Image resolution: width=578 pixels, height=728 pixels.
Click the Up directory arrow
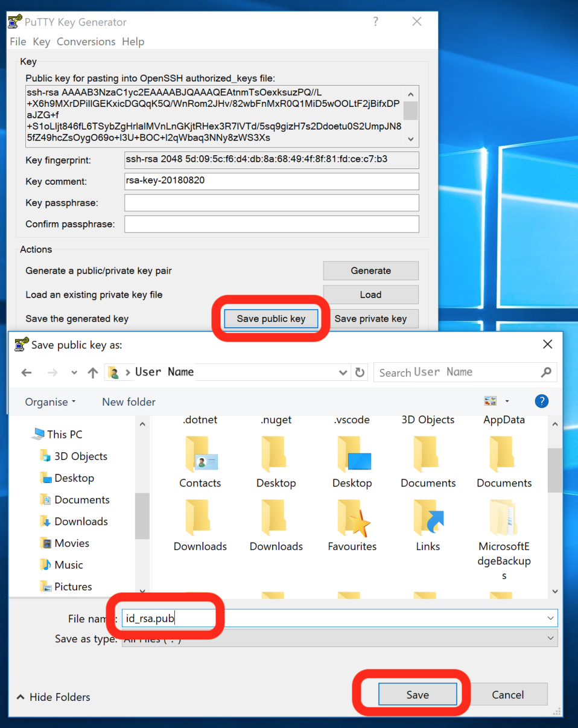[x=92, y=372]
